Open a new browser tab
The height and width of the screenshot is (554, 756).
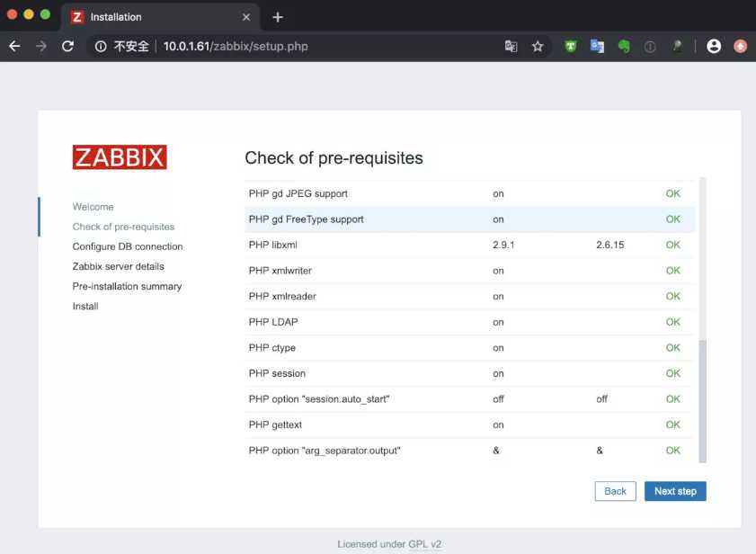click(278, 17)
